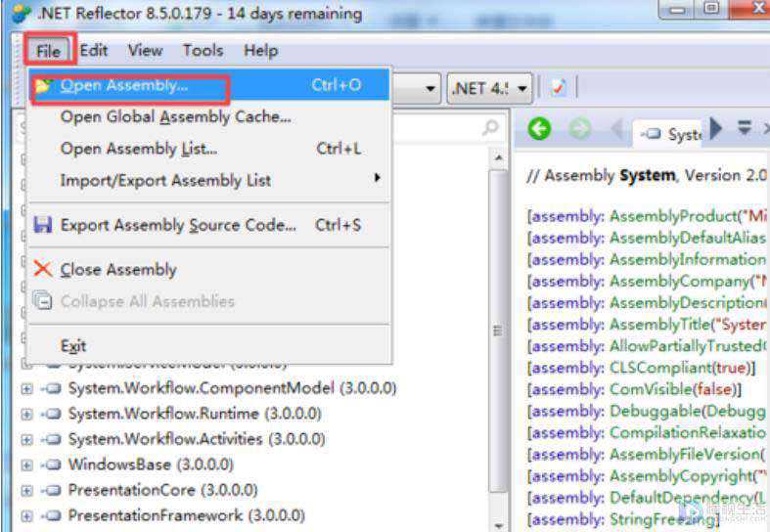
Task: Click the AssemblyTitle attribute link
Action: (660, 325)
